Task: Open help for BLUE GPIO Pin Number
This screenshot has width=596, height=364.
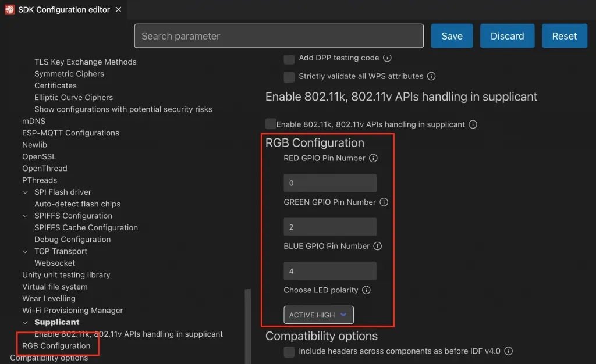Action: click(378, 246)
